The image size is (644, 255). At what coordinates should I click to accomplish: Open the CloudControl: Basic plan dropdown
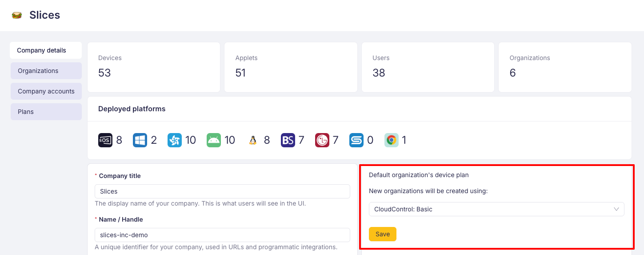[496, 209]
